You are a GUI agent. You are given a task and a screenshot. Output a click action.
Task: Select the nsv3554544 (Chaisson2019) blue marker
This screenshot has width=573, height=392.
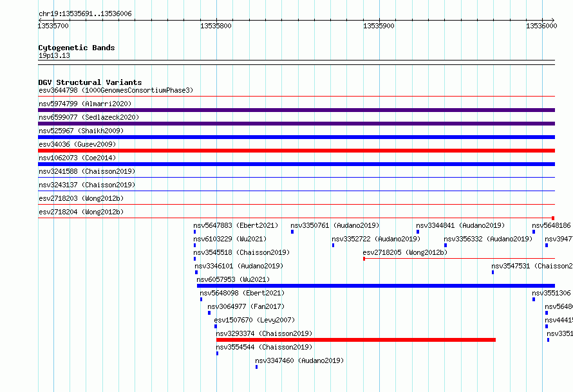point(218,353)
